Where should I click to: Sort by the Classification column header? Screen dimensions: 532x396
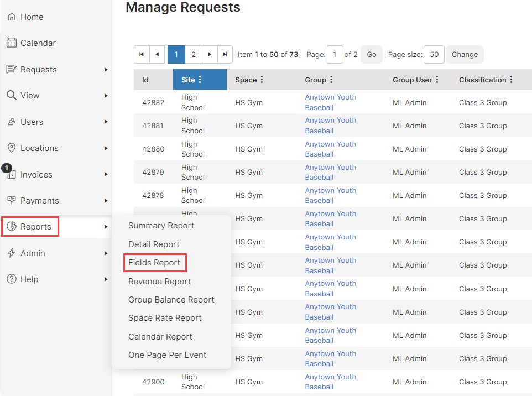[x=482, y=80]
